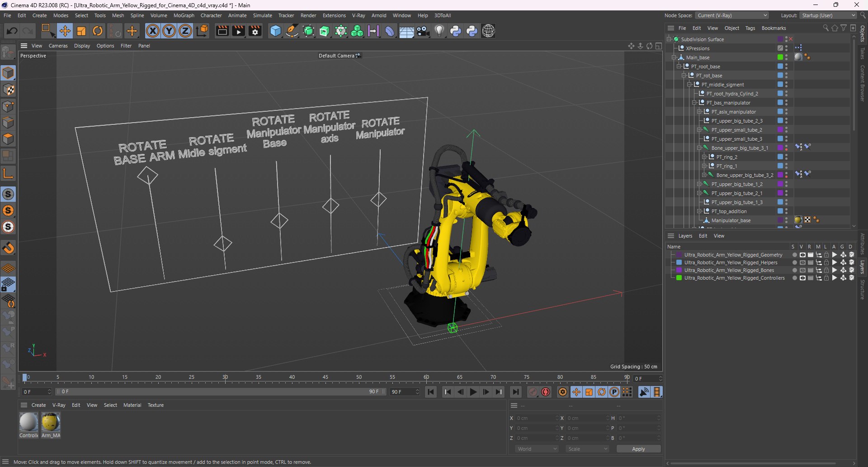The width and height of the screenshot is (868, 467).
Task: Open the V-Ray menu
Action: (359, 15)
